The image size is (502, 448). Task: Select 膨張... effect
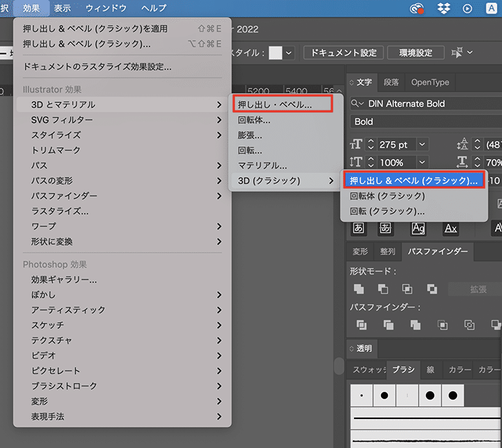tap(286, 136)
